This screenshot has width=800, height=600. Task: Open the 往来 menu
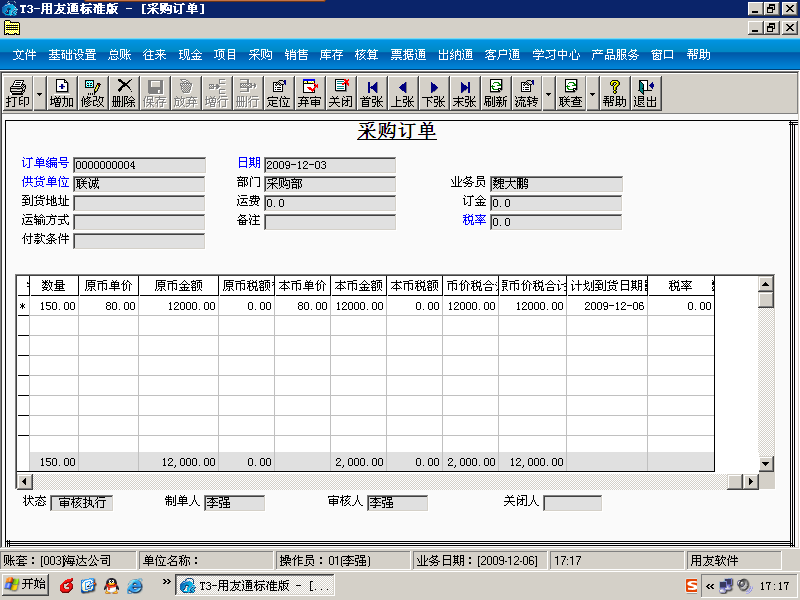click(x=155, y=55)
